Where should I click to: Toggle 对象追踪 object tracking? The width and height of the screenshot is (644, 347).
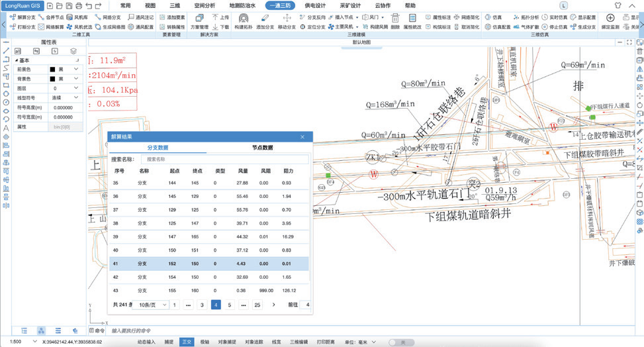(253, 342)
